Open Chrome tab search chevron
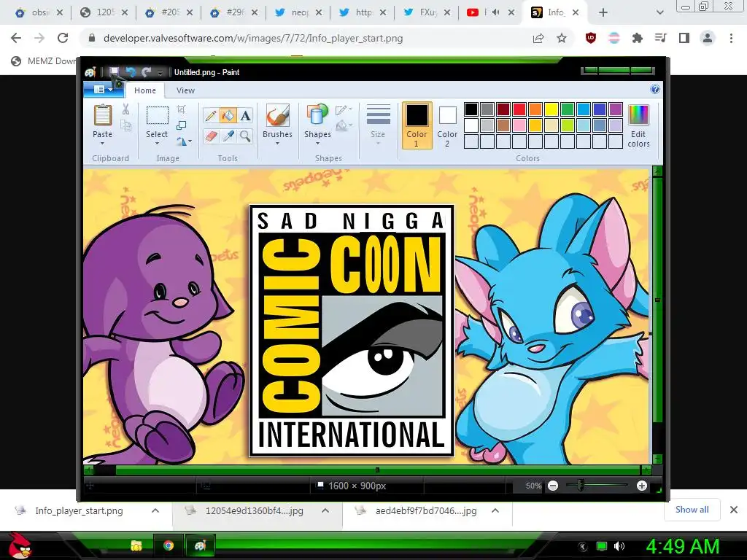The width and height of the screenshot is (747, 560). point(659,13)
